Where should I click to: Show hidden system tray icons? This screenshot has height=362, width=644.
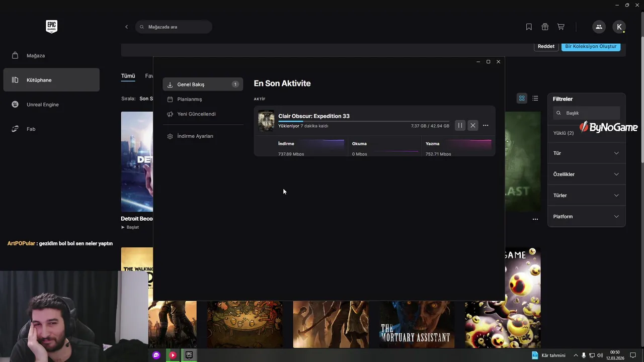[x=576, y=355]
